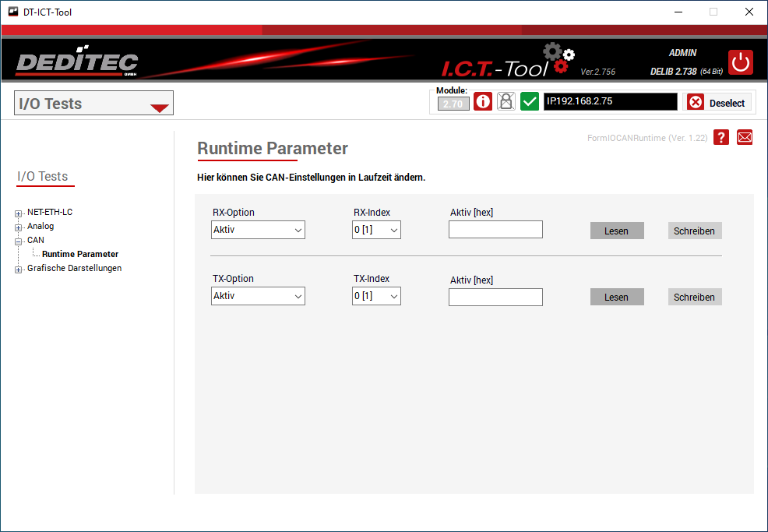Click the DEDITEC logo
768x532 pixels.
[x=76, y=63]
